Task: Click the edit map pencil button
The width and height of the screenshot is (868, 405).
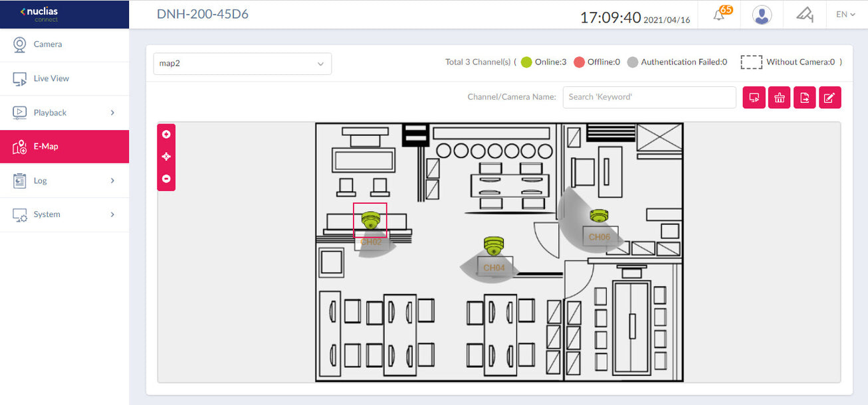Action: (829, 98)
